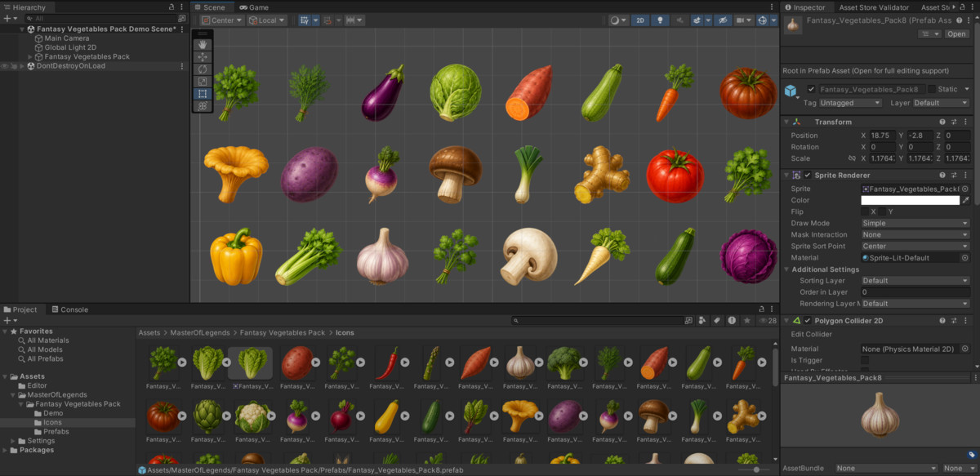Open the Sorting Layer dropdown
Viewport: 980px width, 476px height.
click(x=915, y=280)
